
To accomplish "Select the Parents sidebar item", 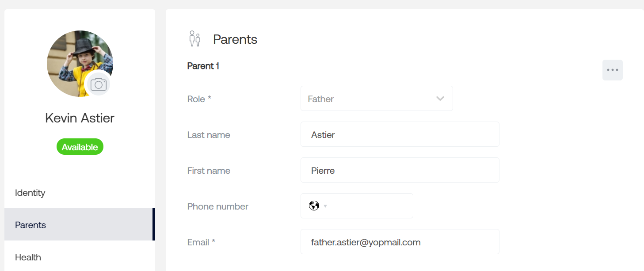I will pyautogui.click(x=80, y=225).
